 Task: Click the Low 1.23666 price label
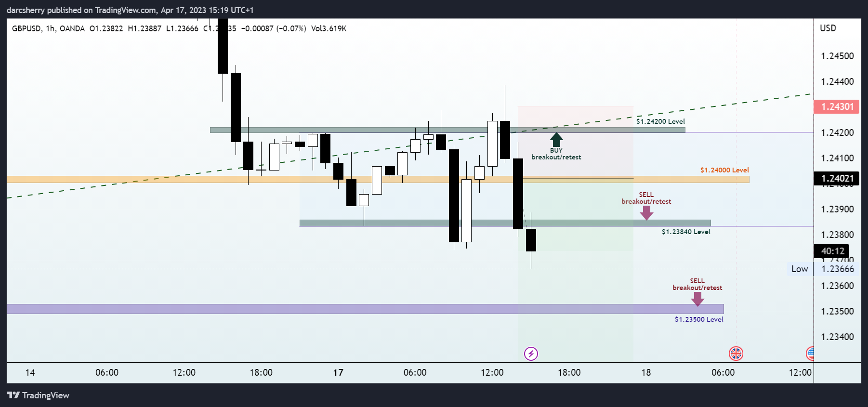coord(824,269)
